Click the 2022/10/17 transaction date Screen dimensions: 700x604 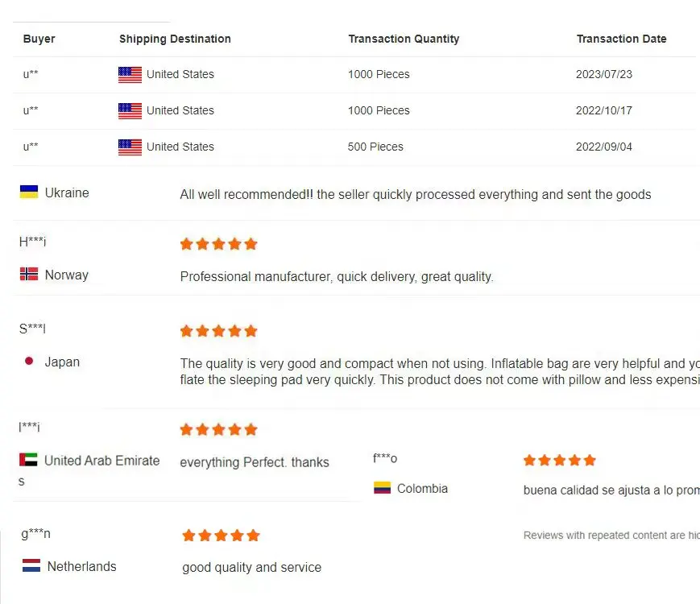point(604,110)
